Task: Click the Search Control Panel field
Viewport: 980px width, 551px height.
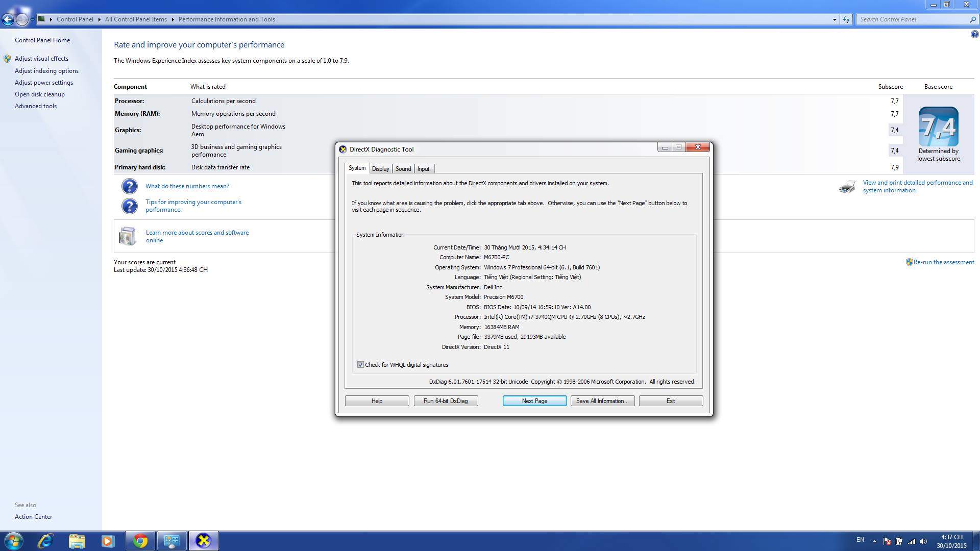Action: click(913, 19)
